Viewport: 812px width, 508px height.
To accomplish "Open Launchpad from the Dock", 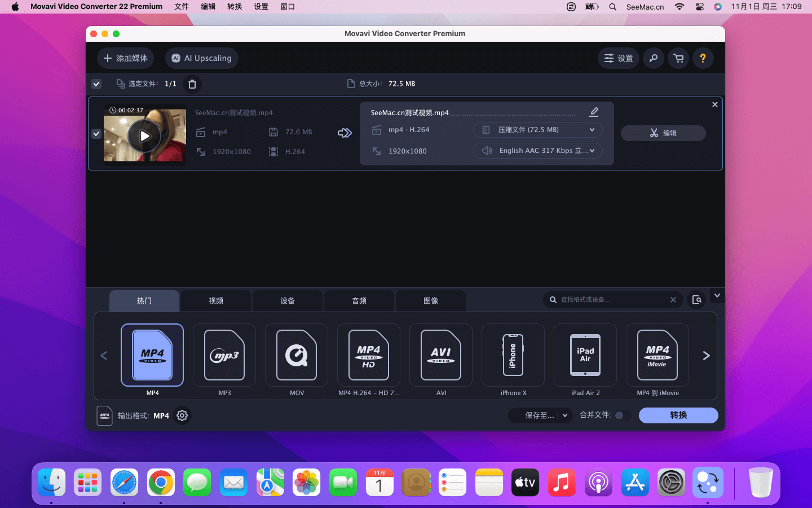I will pyautogui.click(x=87, y=483).
